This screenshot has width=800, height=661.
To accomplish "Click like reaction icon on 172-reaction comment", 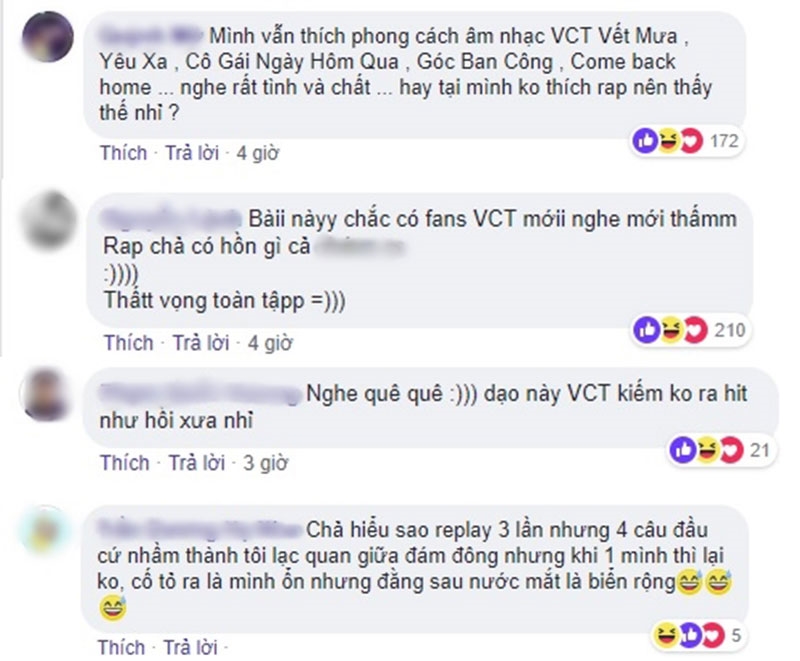I will pyautogui.click(x=645, y=141).
